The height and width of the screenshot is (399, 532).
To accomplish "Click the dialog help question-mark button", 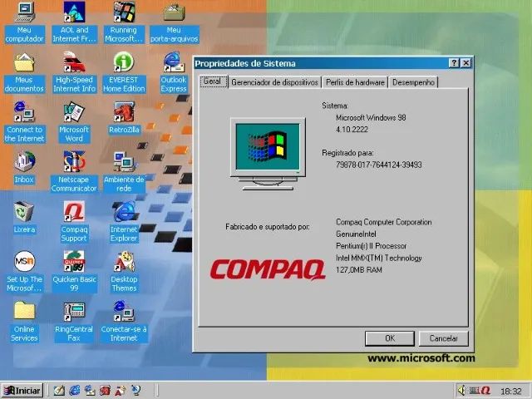I will pyautogui.click(x=454, y=63).
